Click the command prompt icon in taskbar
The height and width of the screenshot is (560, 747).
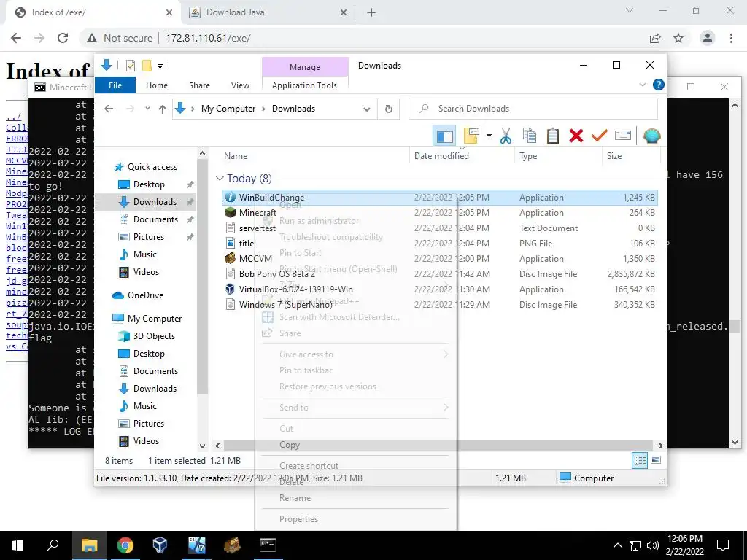coord(268,545)
